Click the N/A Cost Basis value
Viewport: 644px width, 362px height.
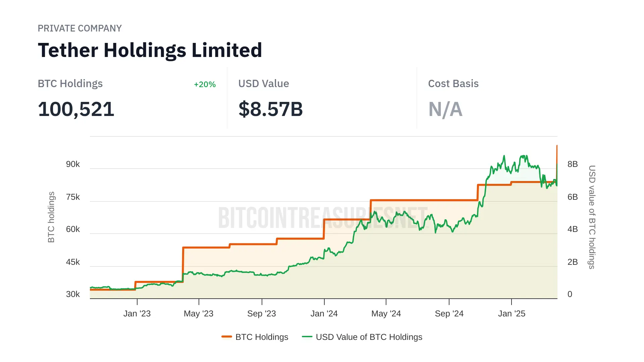click(x=445, y=109)
